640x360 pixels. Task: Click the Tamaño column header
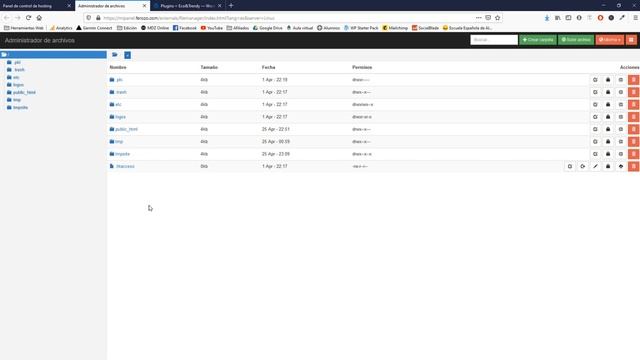click(209, 67)
